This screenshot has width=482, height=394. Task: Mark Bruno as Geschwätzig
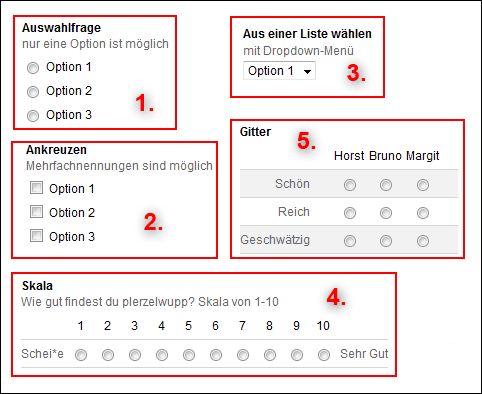click(x=386, y=241)
